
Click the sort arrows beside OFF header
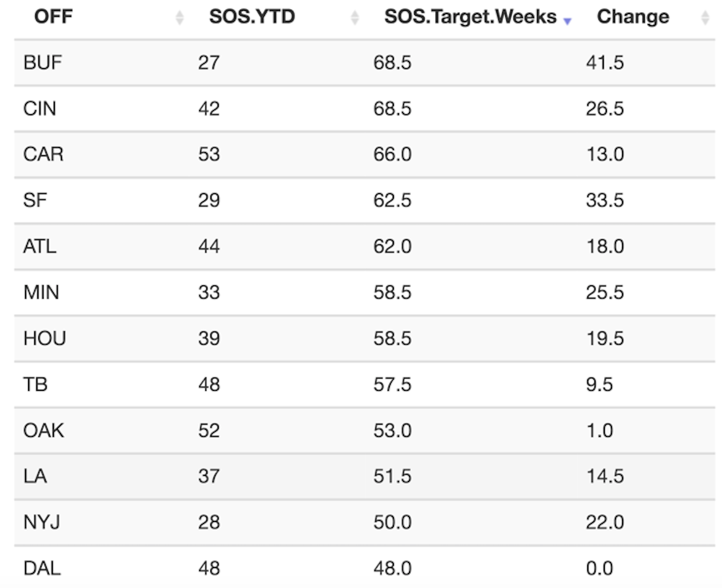179,18
